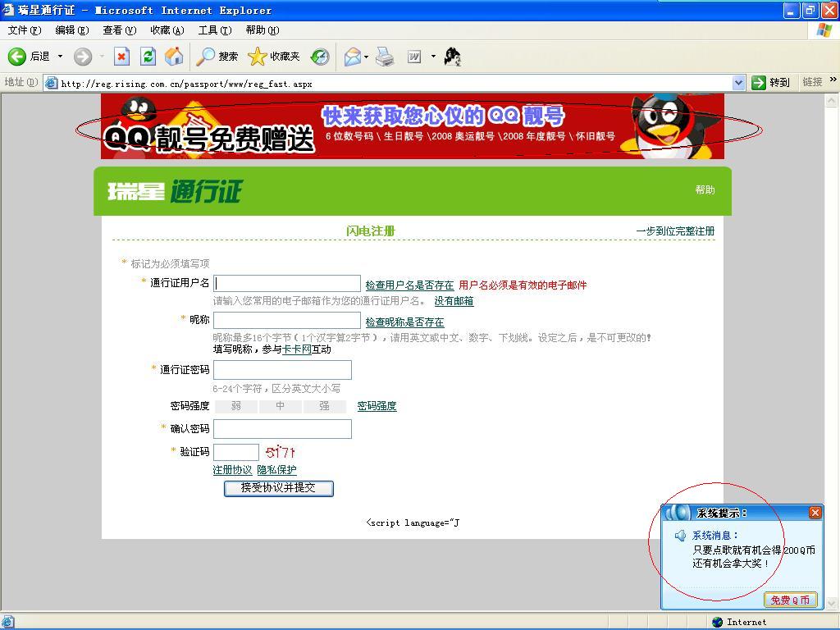The image size is (840, 630).
Task: Open the 编辑 menu
Action: 72,30
